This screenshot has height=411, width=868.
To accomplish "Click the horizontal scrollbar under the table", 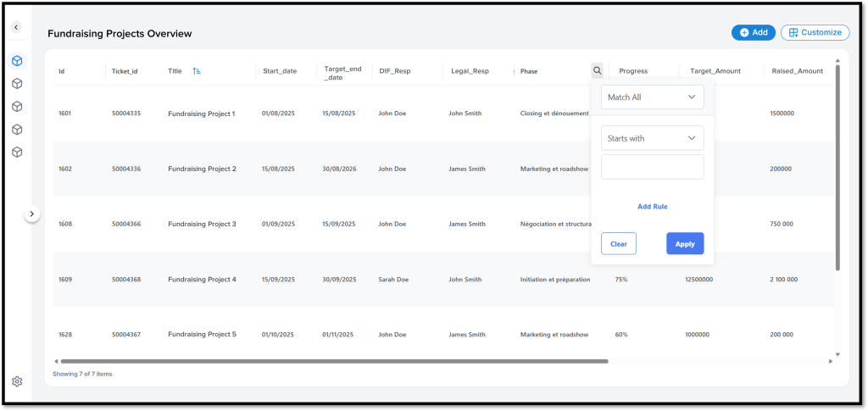I will coord(335,361).
